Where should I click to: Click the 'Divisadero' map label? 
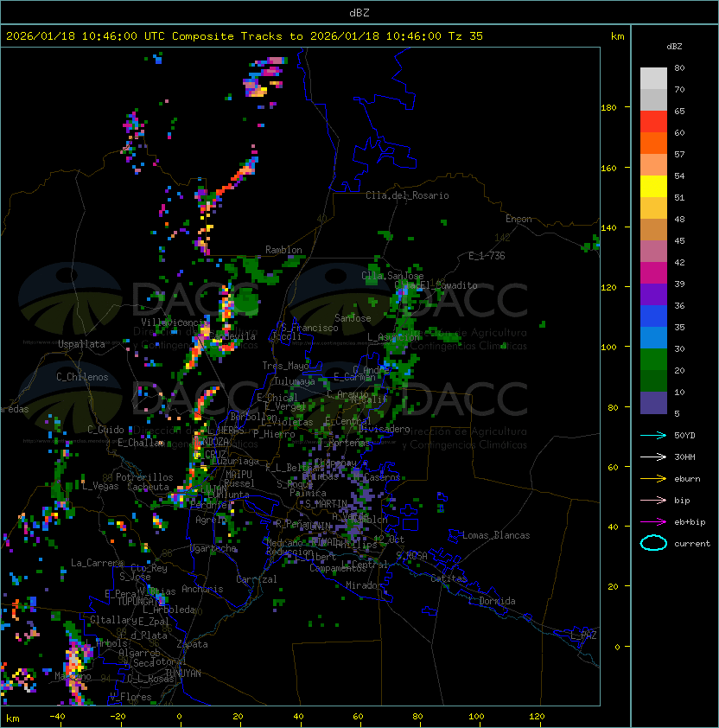pyautogui.click(x=385, y=429)
